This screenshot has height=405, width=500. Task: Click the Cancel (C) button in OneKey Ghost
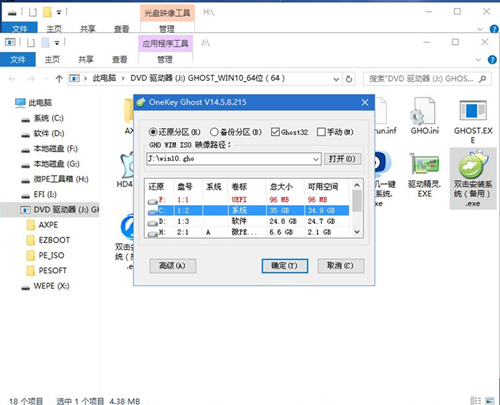click(340, 266)
